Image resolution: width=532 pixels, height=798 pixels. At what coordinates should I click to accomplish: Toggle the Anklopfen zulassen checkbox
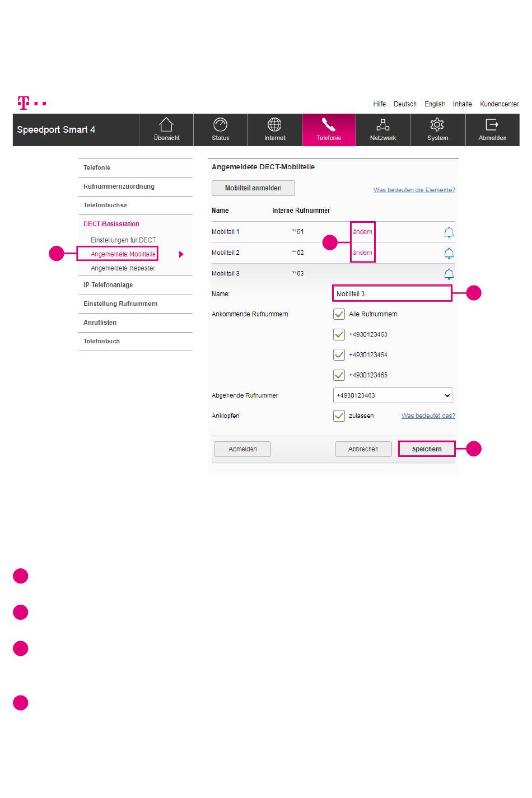339,416
